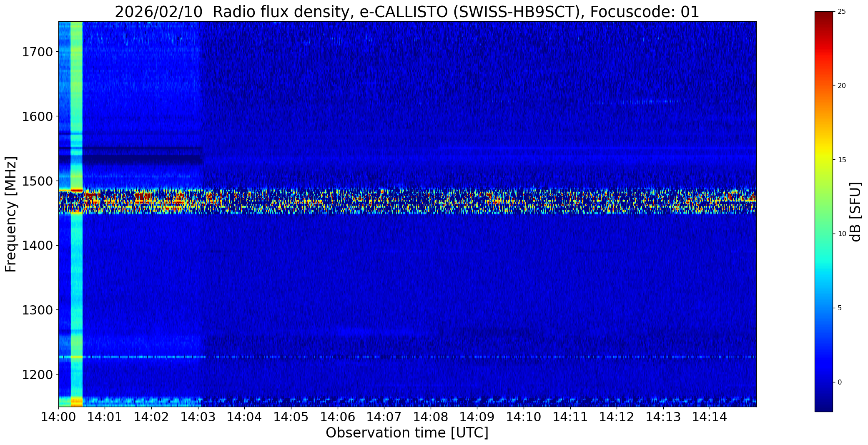This screenshot has width=868, height=445.
Task: Click the 14:09 time tick label
Action: [x=477, y=417]
